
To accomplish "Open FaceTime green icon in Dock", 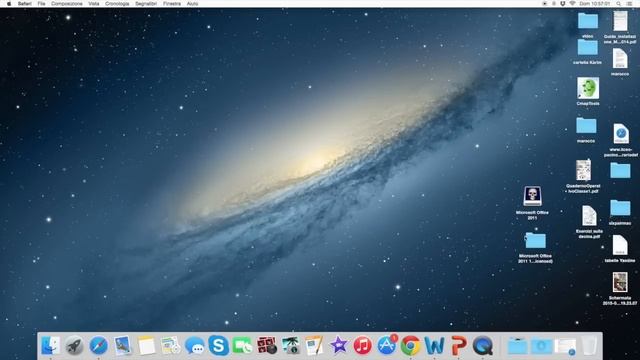I will pyautogui.click(x=242, y=346).
